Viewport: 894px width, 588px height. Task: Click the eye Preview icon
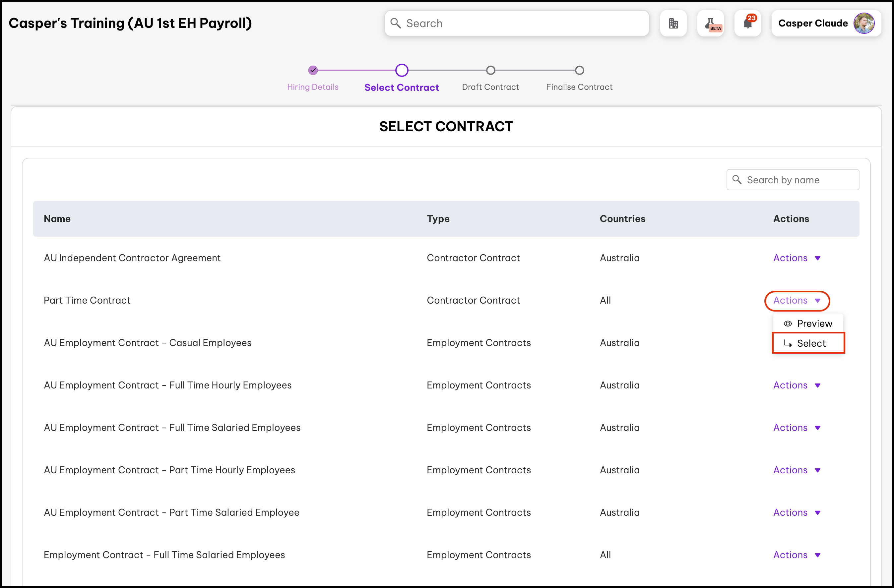788,323
